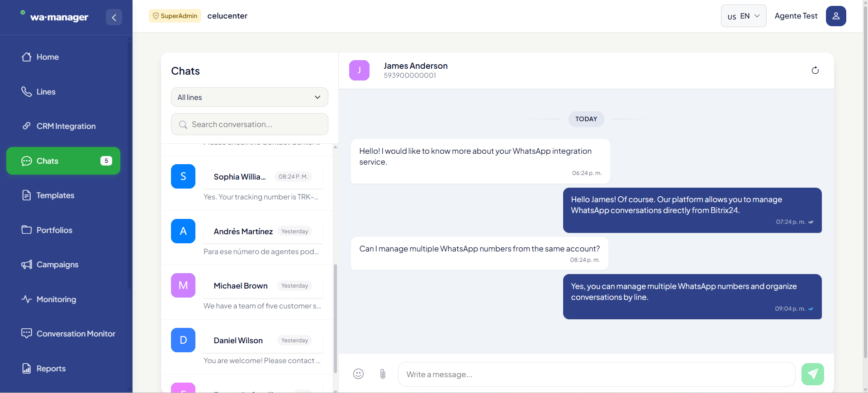Refresh the conversation with reload icon
The image size is (868, 393).
[815, 70]
